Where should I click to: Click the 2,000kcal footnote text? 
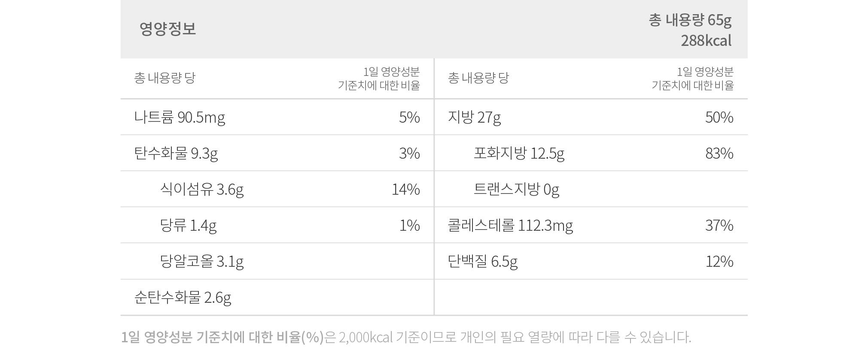pyautogui.click(x=365, y=337)
